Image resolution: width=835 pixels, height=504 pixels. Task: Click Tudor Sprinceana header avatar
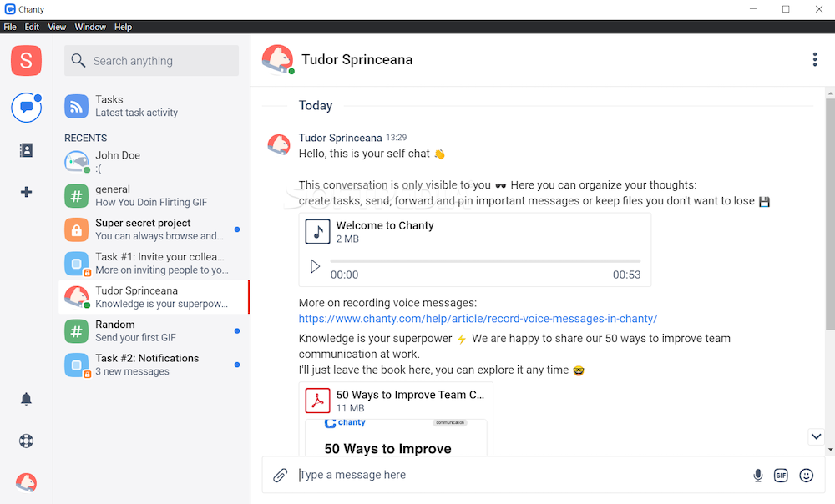(277, 59)
